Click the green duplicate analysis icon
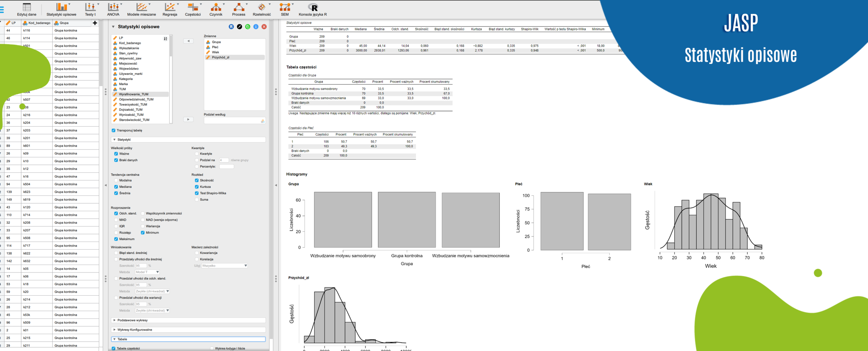 click(248, 27)
